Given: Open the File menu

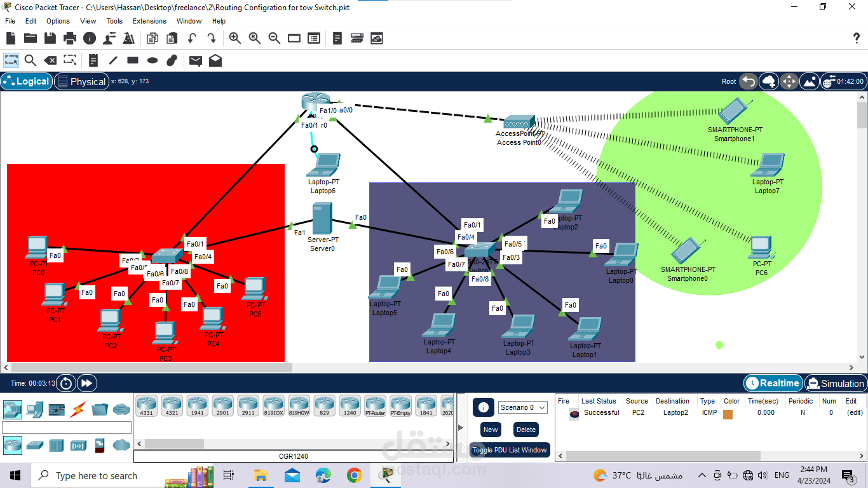Looking at the screenshot, I should pos(10,21).
